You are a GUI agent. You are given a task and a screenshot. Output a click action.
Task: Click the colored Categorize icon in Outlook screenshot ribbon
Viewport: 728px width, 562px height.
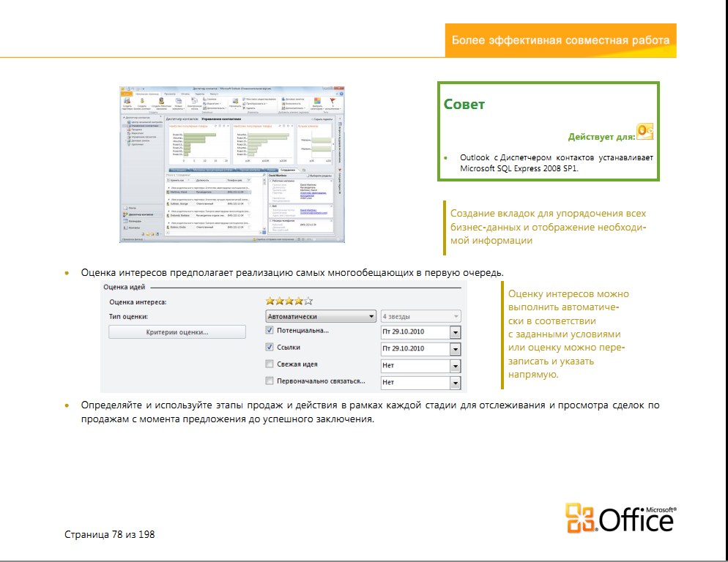pos(317,101)
